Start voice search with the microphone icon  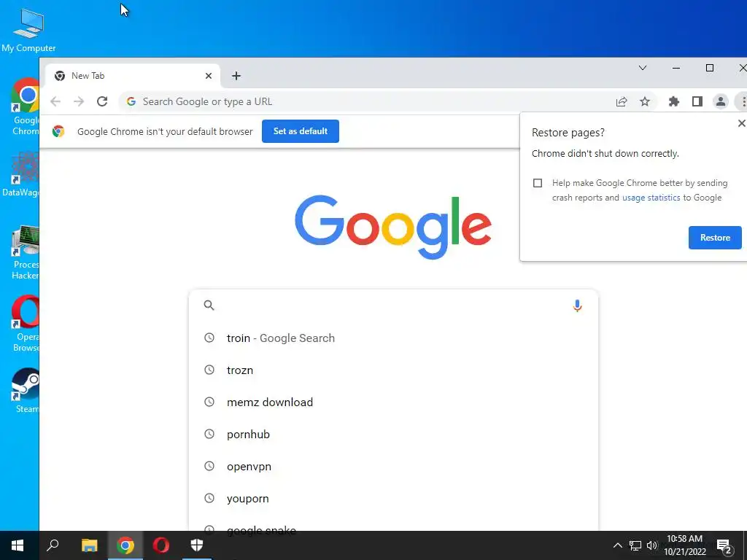[x=577, y=306]
